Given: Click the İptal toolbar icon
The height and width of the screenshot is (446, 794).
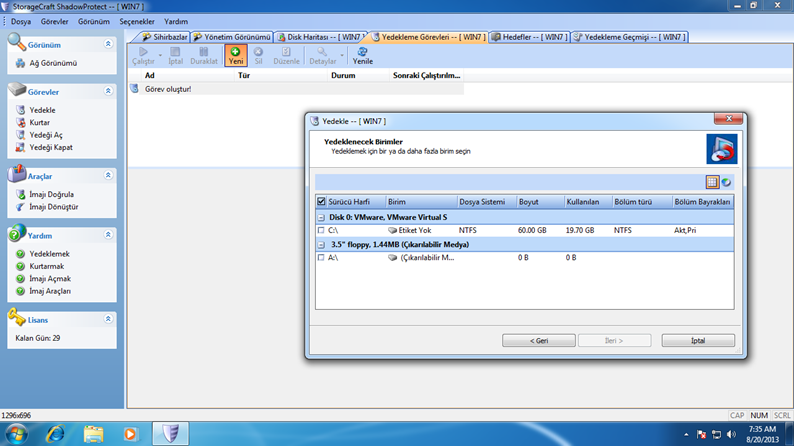Looking at the screenshot, I should 175,55.
